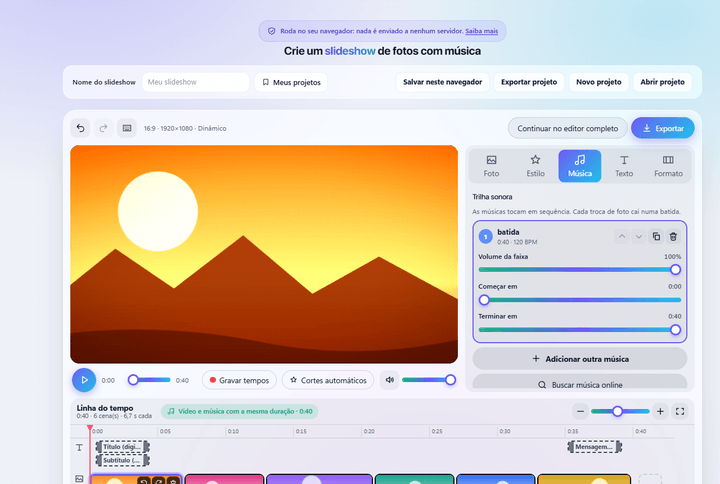This screenshot has width=720, height=484.
Task: Select the purple scene thumbnail
Action: pos(319,479)
